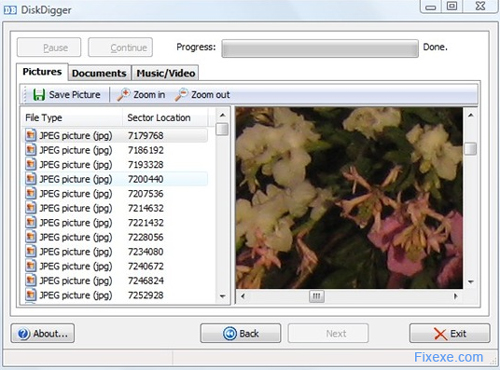Click JPEG file icon for sector 7228056
The width and height of the screenshot is (500, 370).
(30, 237)
